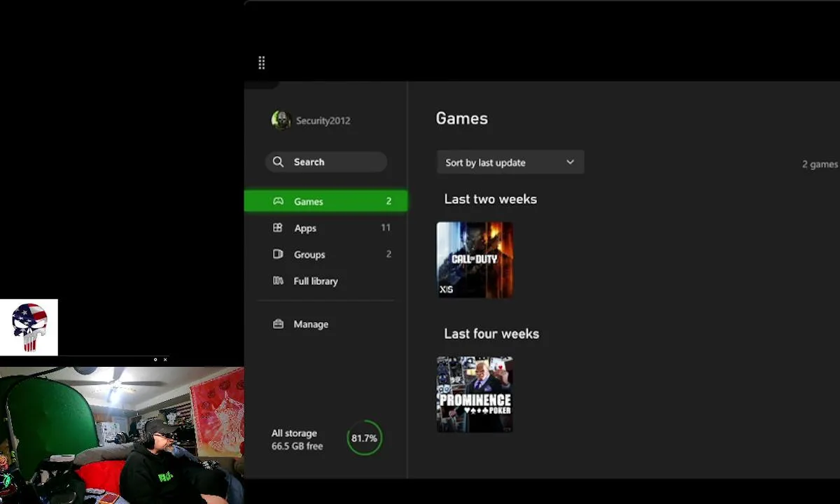
Task: Click the Groups icon in the sidebar
Action: [x=278, y=254]
